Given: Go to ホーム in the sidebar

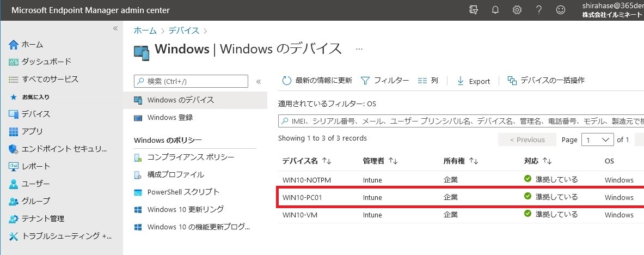Looking at the screenshot, I should 32,44.
